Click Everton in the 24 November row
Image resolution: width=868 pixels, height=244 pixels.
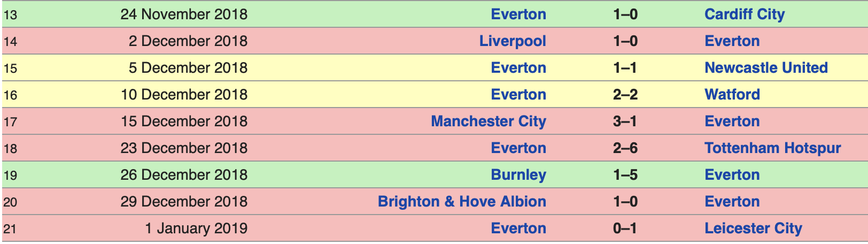pyautogui.click(x=518, y=14)
